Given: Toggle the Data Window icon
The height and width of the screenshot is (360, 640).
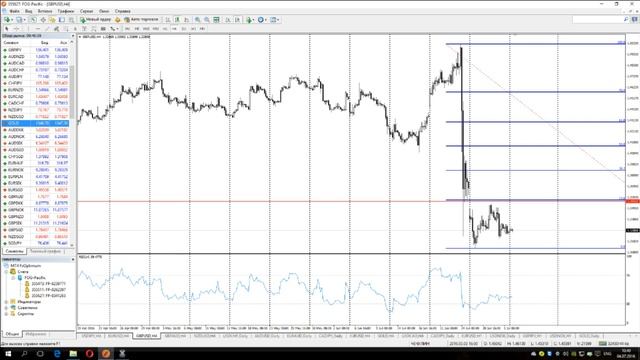Looking at the screenshot, I should pos(43,20).
